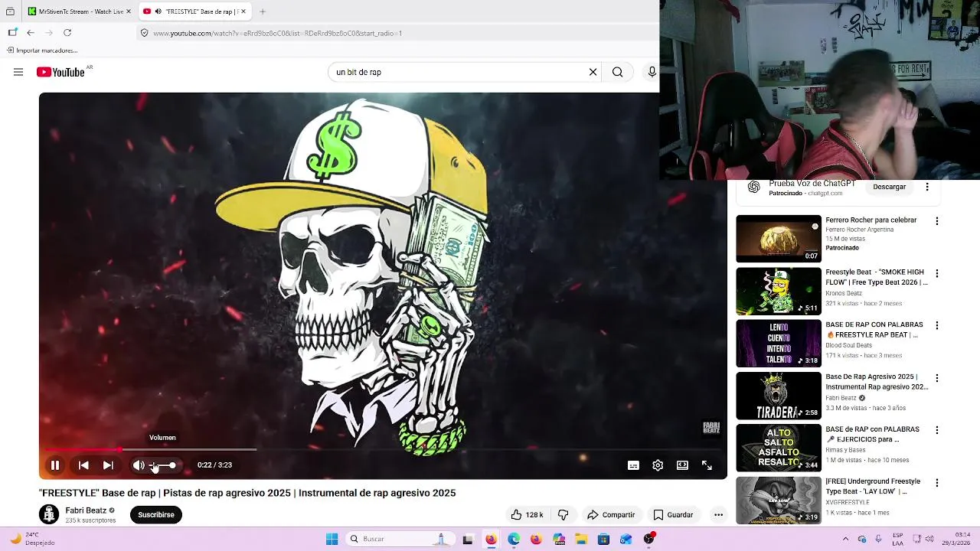The width and height of the screenshot is (980, 551).
Task: Close the MrStivenTc Stream tab
Action: (x=129, y=11)
